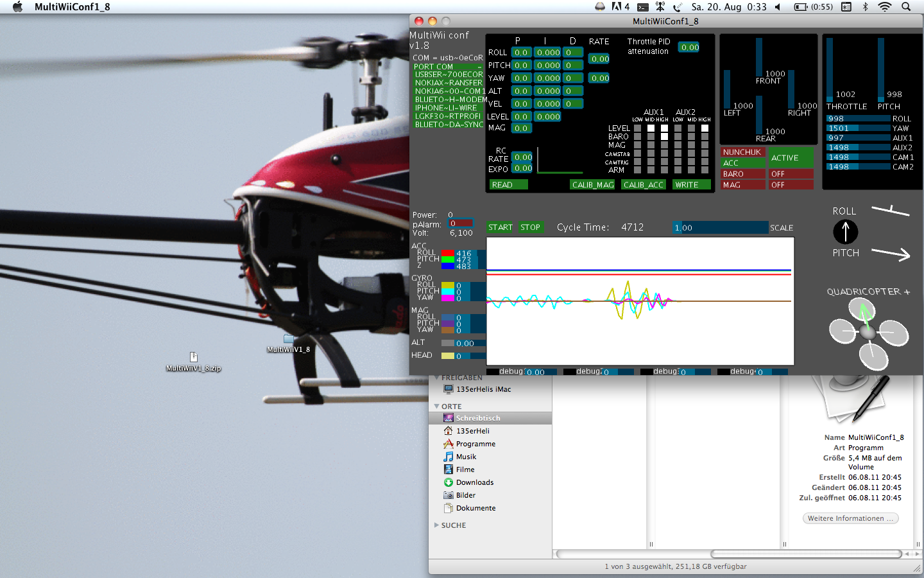Click the volume speaker icon
The image size is (924, 578).
click(x=777, y=7)
